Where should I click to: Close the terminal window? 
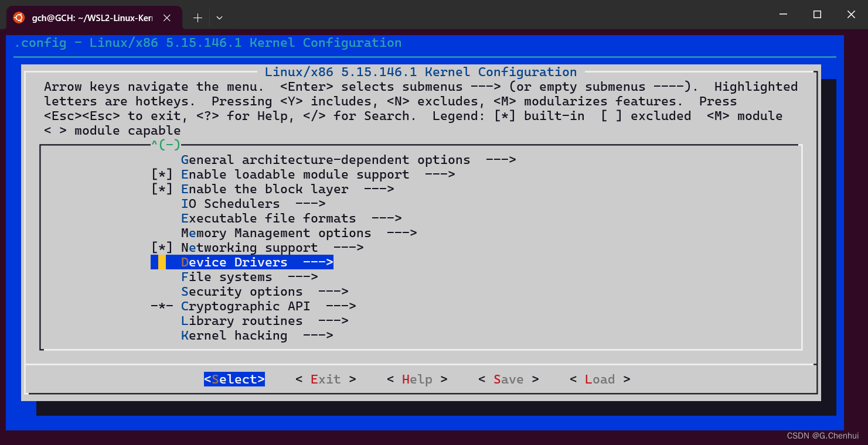[851, 15]
